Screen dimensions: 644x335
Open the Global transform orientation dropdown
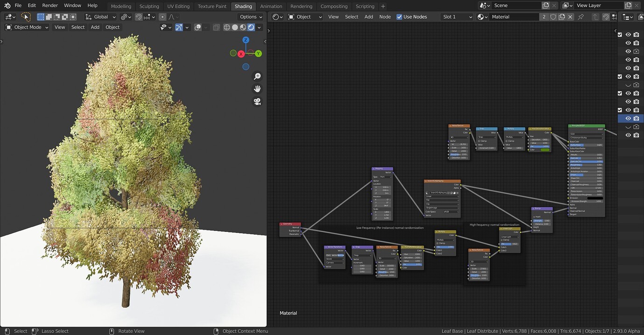(100, 17)
